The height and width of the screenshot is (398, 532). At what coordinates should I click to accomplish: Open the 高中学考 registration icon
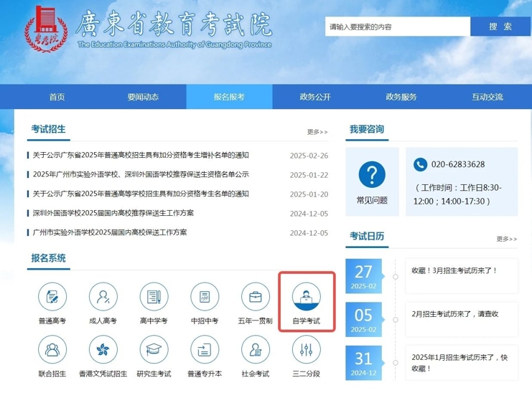[154, 297]
